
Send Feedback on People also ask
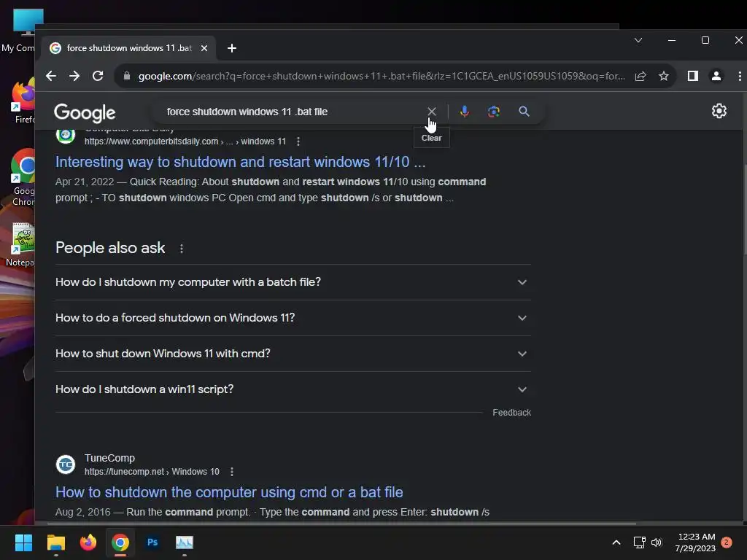coord(511,413)
